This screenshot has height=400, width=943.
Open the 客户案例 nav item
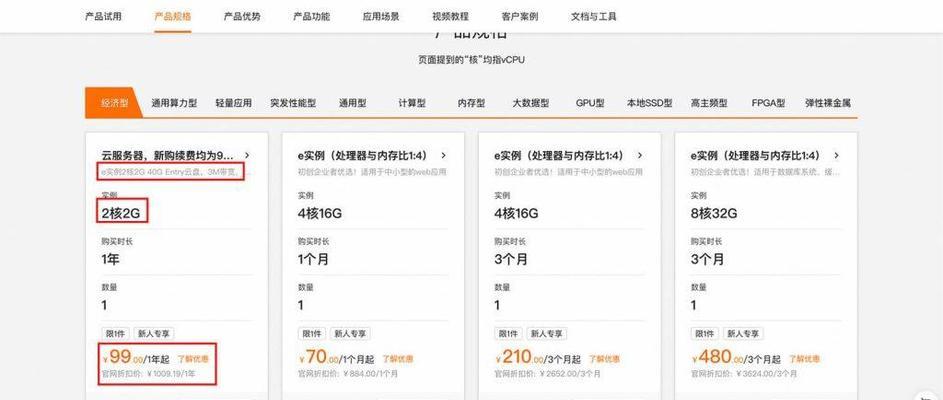519,17
